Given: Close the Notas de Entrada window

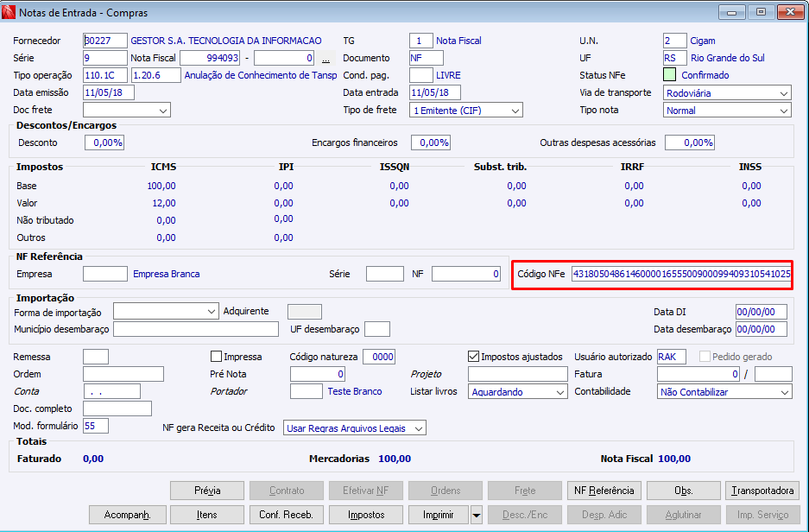Looking at the screenshot, I should click(x=790, y=12).
